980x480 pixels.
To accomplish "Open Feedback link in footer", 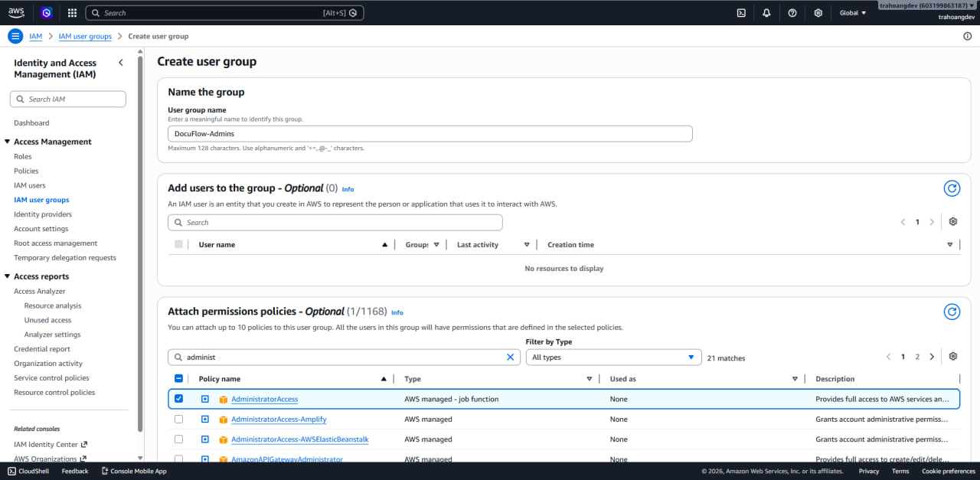I will (x=75, y=471).
